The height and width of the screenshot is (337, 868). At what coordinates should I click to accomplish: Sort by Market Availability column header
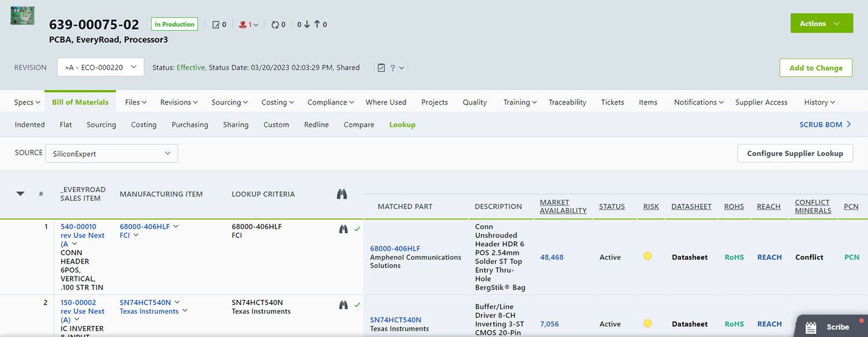tap(563, 206)
